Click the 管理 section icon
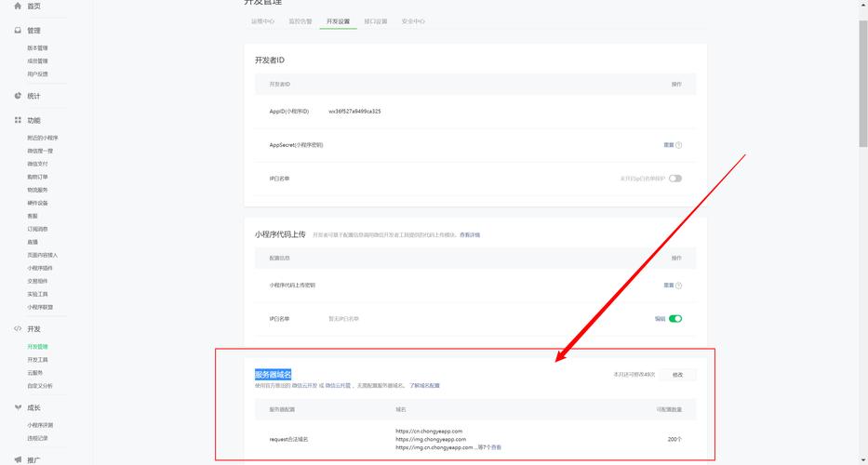This screenshot has height=465, width=868. pyautogui.click(x=18, y=31)
